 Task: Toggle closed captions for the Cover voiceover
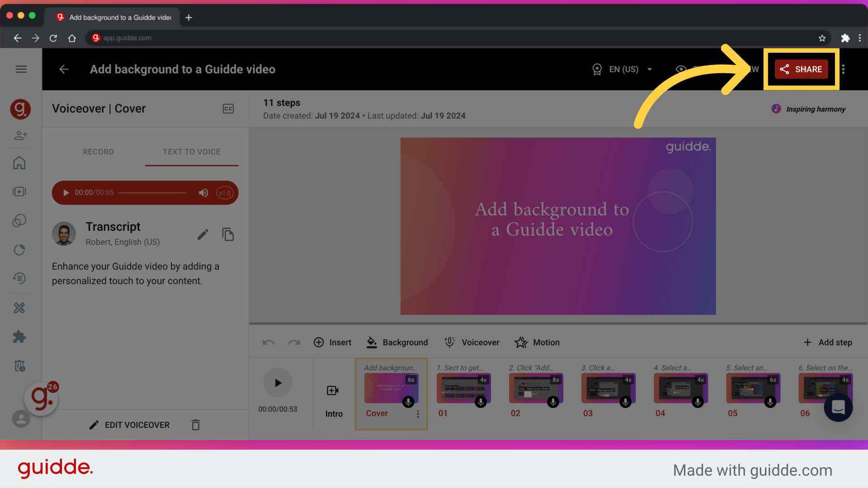coord(228,108)
